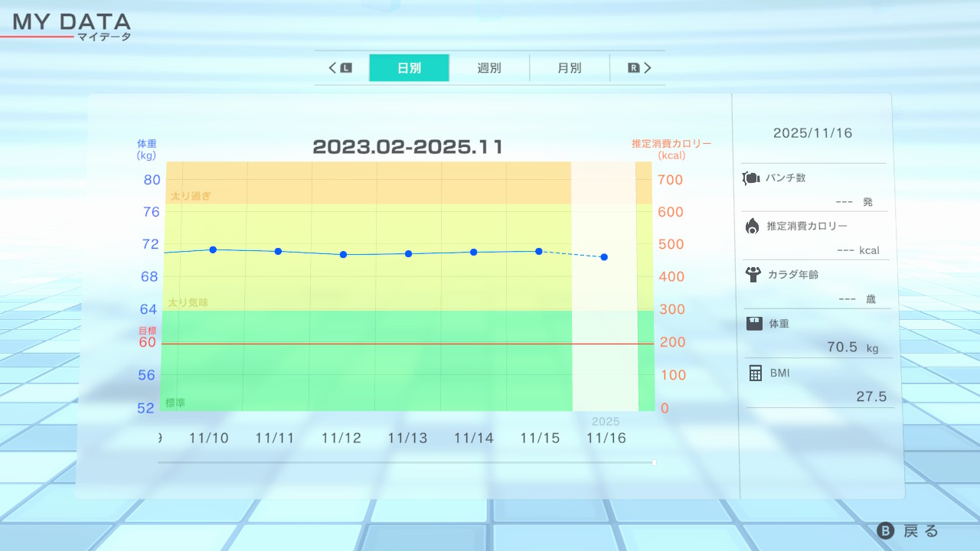Screen dimensions: 980x551
Task: Click the body age flexing figure icon
Action: tap(753, 275)
